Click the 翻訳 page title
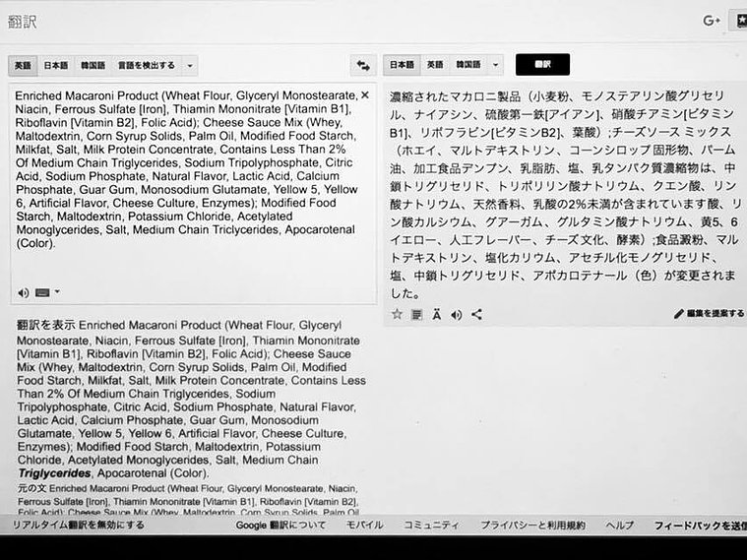The width and height of the screenshot is (747, 560). click(23, 22)
